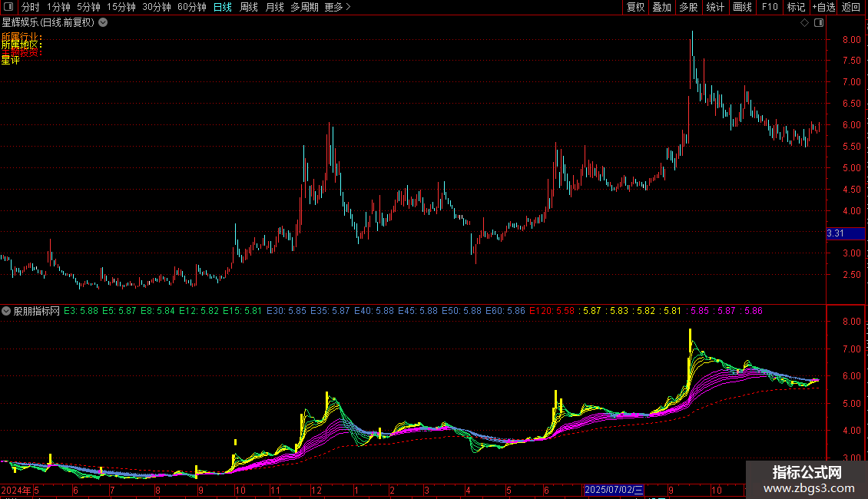Click the 叠加 overlay button

click(x=662, y=7)
